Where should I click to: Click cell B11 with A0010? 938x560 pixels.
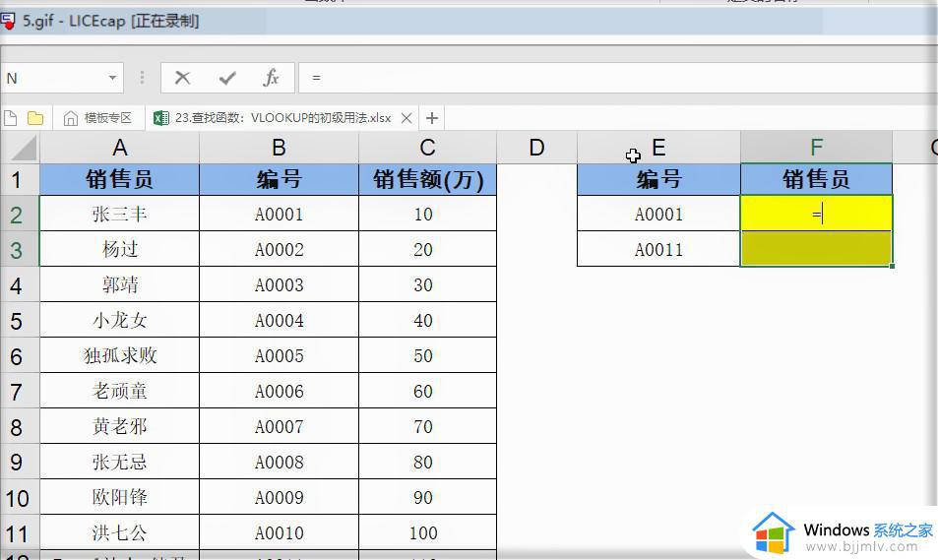coord(279,533)
